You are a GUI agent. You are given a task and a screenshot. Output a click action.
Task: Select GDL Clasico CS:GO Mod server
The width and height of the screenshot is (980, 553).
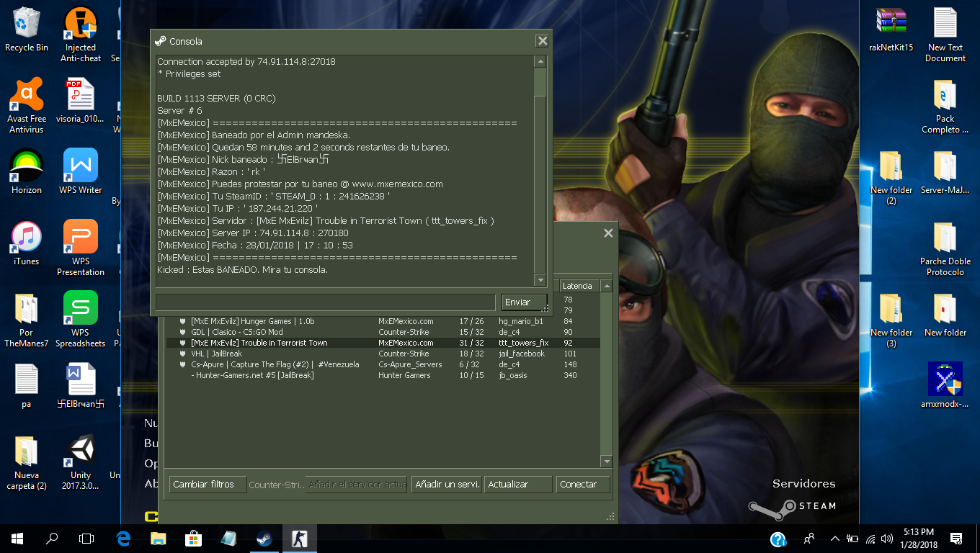[x=383, y=332]
